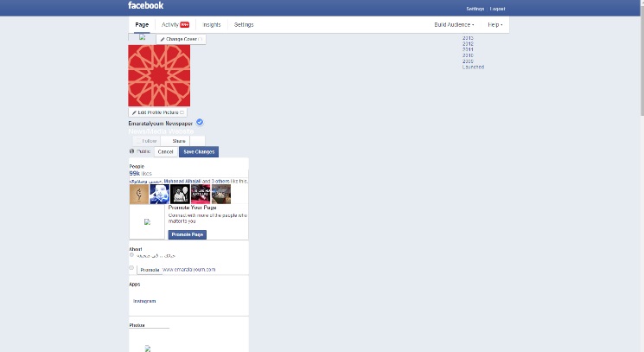
Task: Click the verified badge next to Emaratalyoum Newspaper
Action: click(x=200, y=123)
